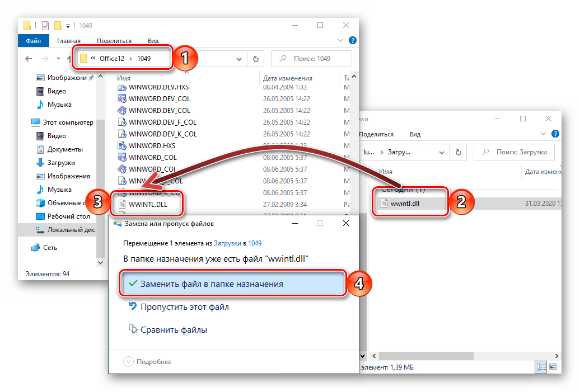Click the Forward arrow in 1049 window
This screenshot has width=580, height=392.
pyautogui.click(x=45, y=58)
